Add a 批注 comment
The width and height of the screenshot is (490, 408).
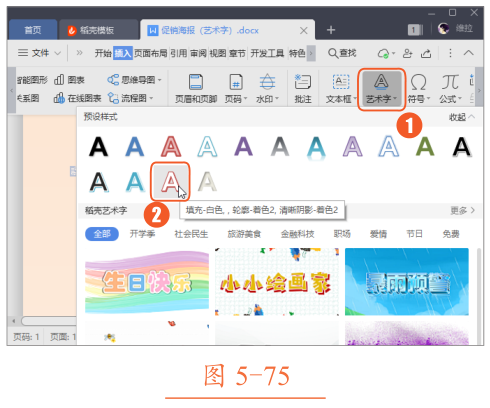(303, 89)
